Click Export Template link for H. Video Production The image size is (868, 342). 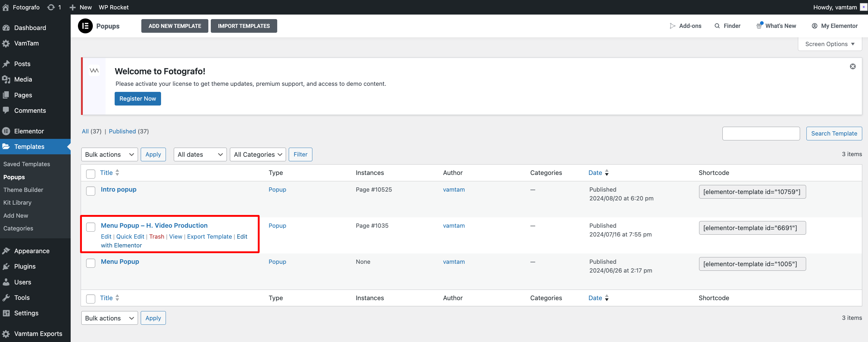(209, 236)
